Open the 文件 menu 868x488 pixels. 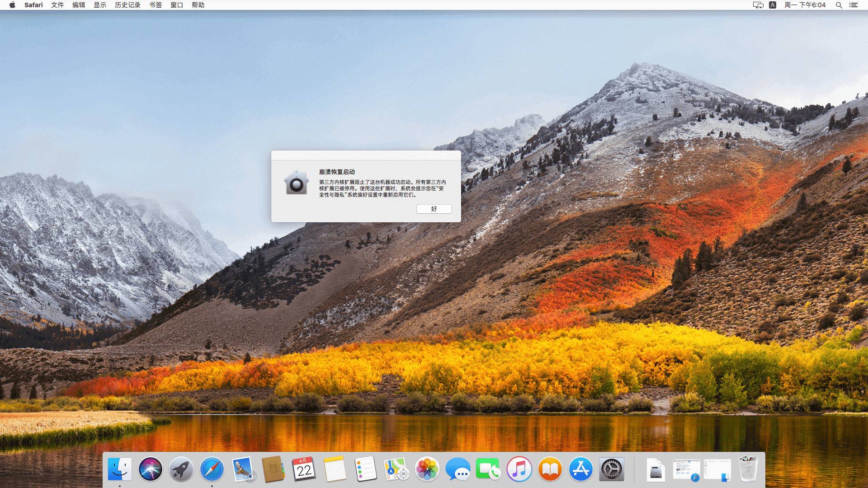[x=57, y=5]
